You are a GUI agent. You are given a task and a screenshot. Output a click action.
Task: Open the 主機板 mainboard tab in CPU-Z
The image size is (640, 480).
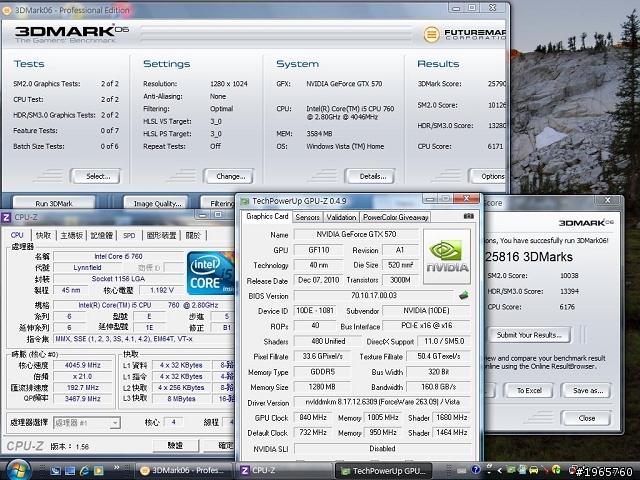[71, 236]
